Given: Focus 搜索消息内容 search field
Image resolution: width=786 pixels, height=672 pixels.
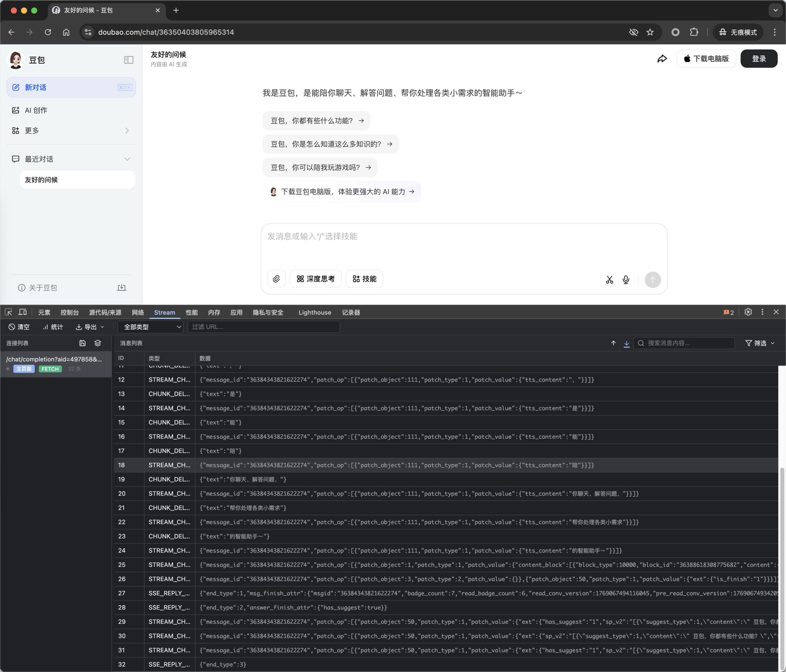Looking at the screenshot, I should [684, 343].
